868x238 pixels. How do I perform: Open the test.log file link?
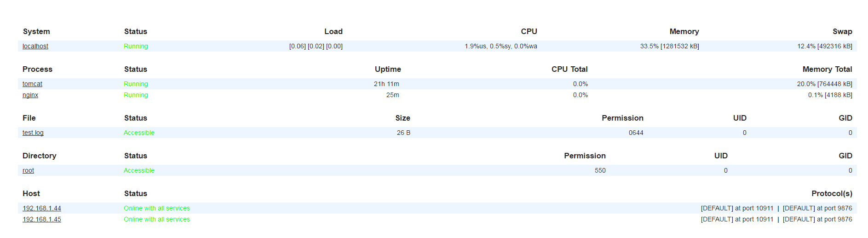pos(33,133)
